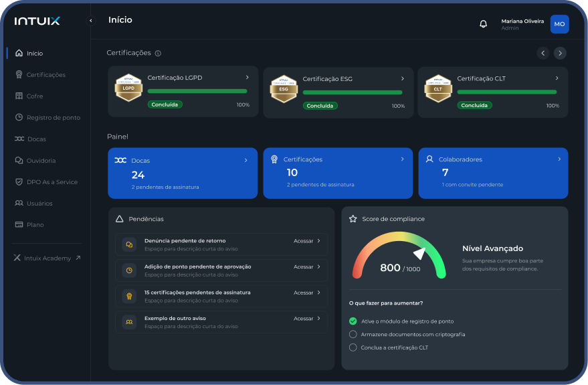
Task: Click the notifications bell icon
Action: click(483, 24)
